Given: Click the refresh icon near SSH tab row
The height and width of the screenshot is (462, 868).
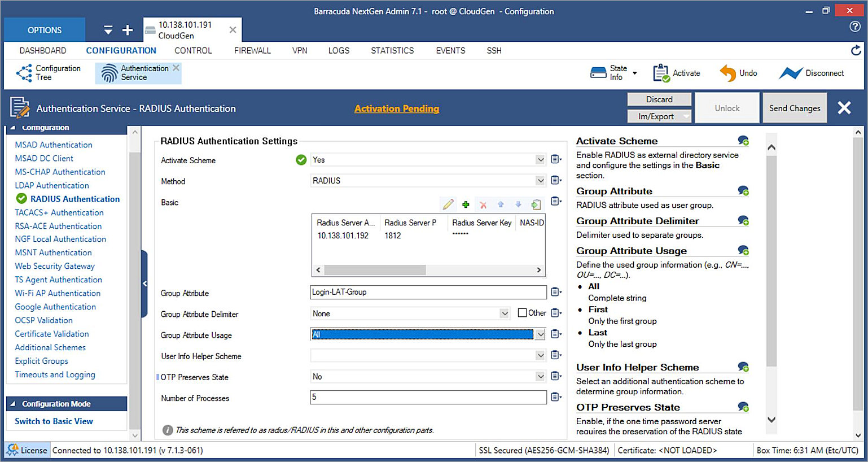Looking at the screenshot, I should click(x=856, y=51).
